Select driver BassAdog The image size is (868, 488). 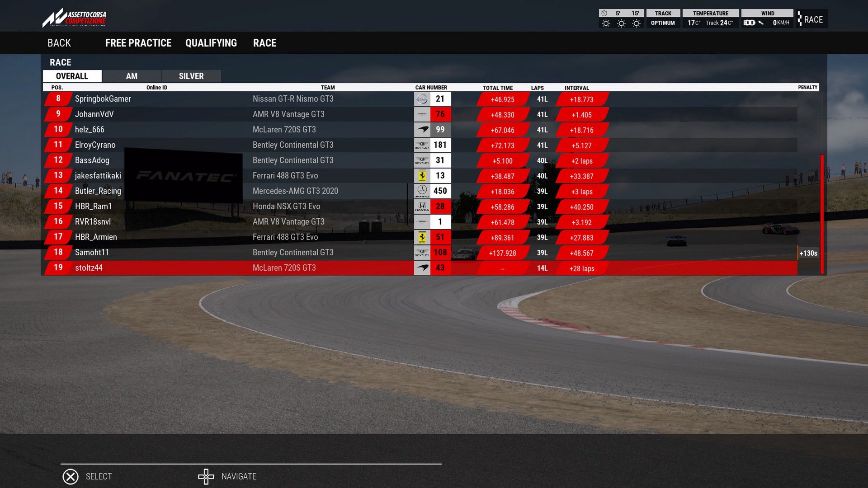[420, 160]
